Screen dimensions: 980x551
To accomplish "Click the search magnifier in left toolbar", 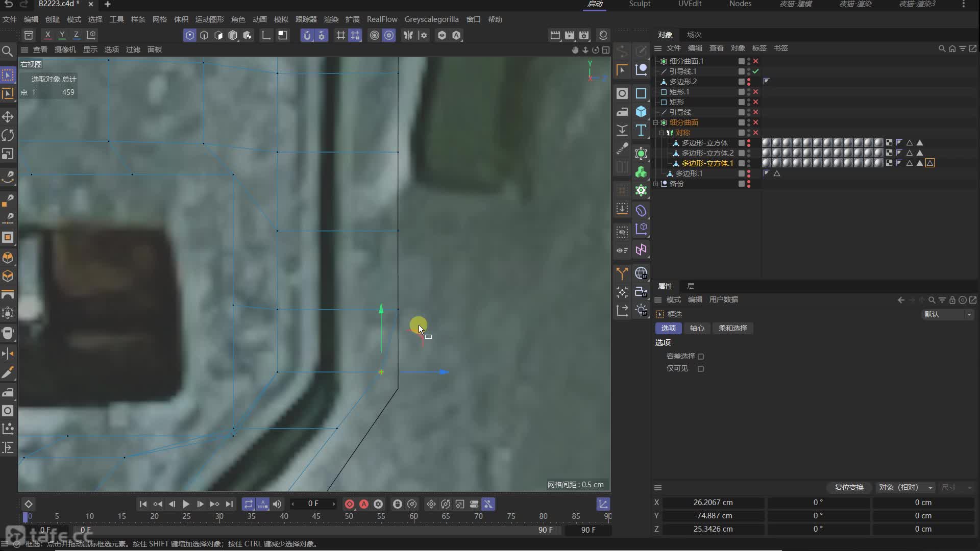I will pos(8,51).
